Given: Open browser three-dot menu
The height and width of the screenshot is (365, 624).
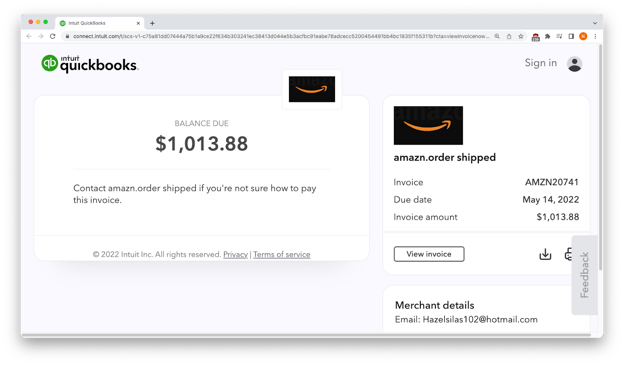Looking at the screenshot, I should (595, 36).
